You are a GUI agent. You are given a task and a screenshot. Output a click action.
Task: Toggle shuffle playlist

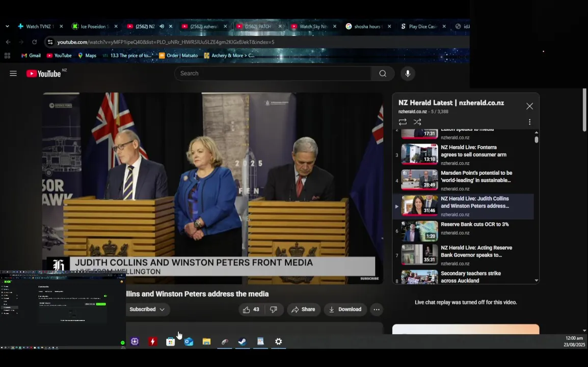pos(417,122)
